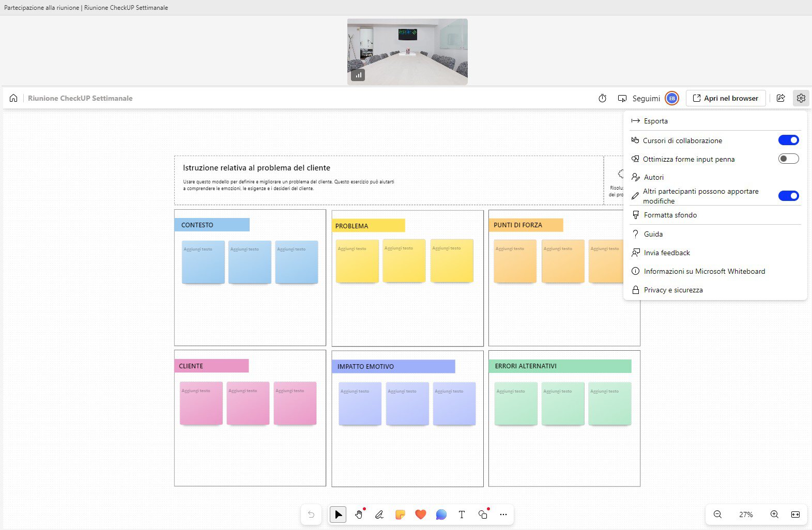812x530 pixels.
Task: Select the Text tool
Action: tap(462, 515)
